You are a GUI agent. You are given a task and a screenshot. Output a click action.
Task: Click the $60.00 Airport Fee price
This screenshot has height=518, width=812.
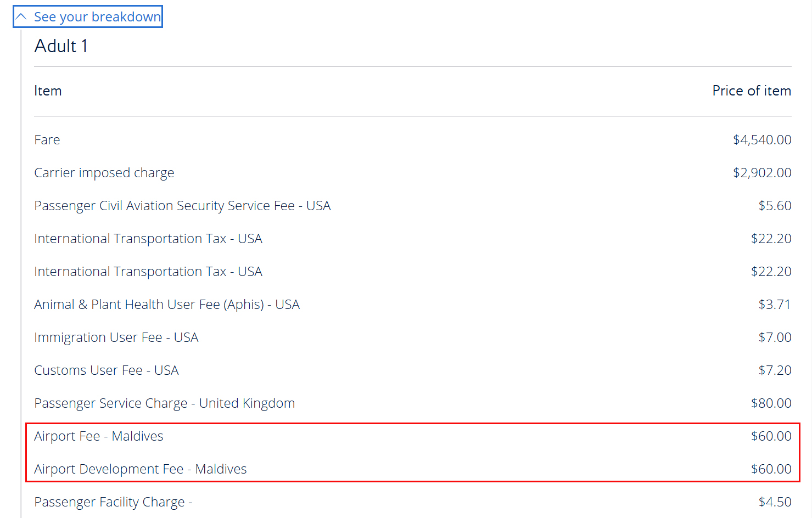tap(771, 436)
